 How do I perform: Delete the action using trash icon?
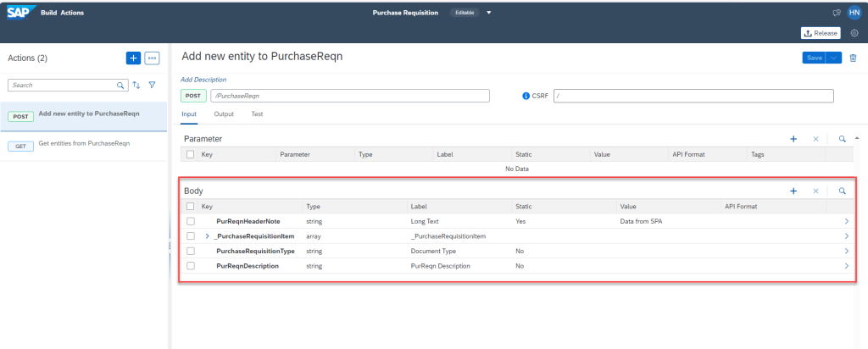853,58
